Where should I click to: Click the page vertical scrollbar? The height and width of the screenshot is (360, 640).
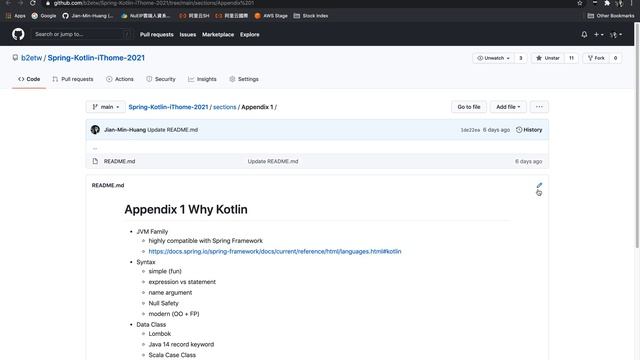tap(637, 136)
